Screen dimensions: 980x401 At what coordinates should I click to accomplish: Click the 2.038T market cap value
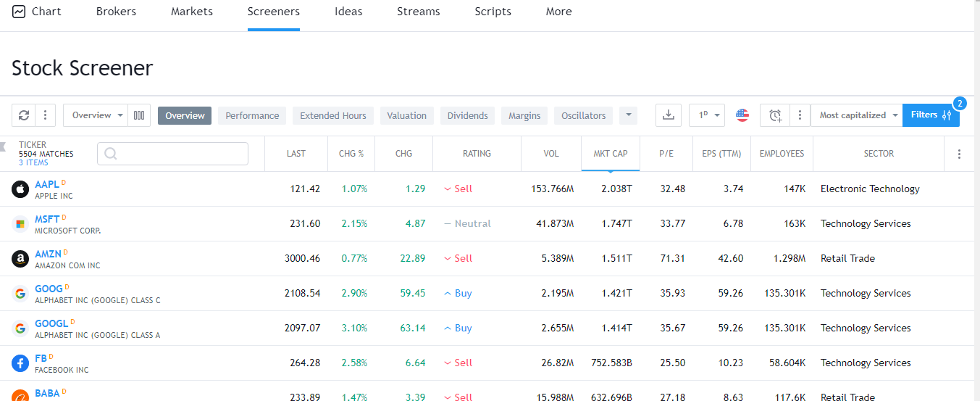tap(616, 189)
